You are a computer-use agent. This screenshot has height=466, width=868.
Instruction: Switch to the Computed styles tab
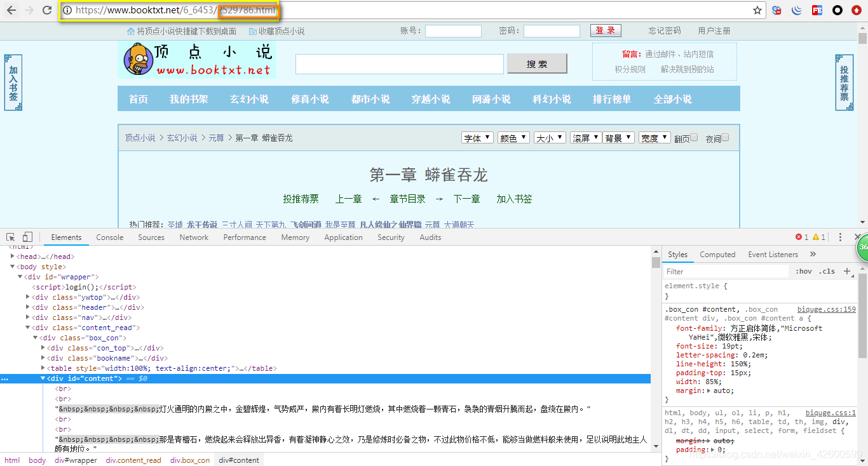(717, 254)
